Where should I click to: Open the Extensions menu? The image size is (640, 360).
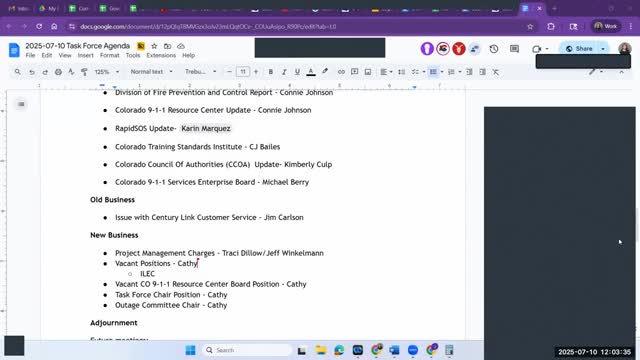(161, 55)
